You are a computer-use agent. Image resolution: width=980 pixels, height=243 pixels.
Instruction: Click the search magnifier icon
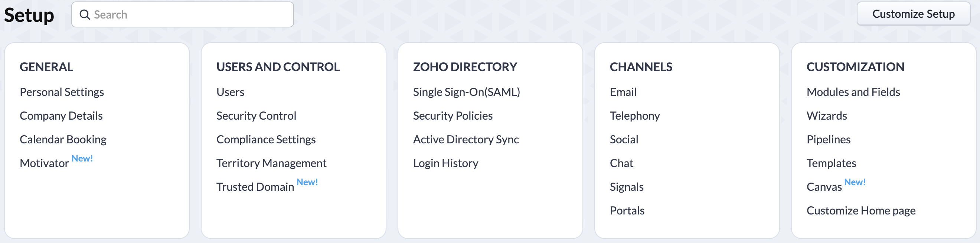(85, 14)
